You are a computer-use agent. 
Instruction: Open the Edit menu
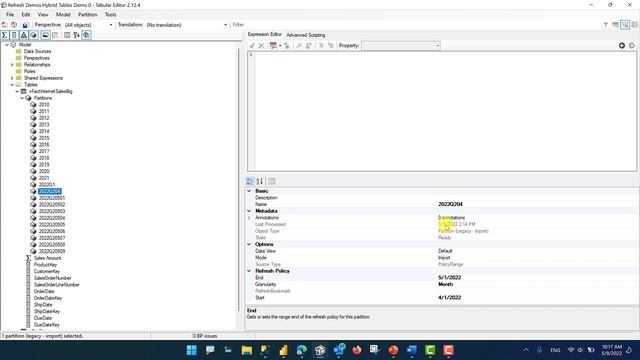tap(26, 14)
